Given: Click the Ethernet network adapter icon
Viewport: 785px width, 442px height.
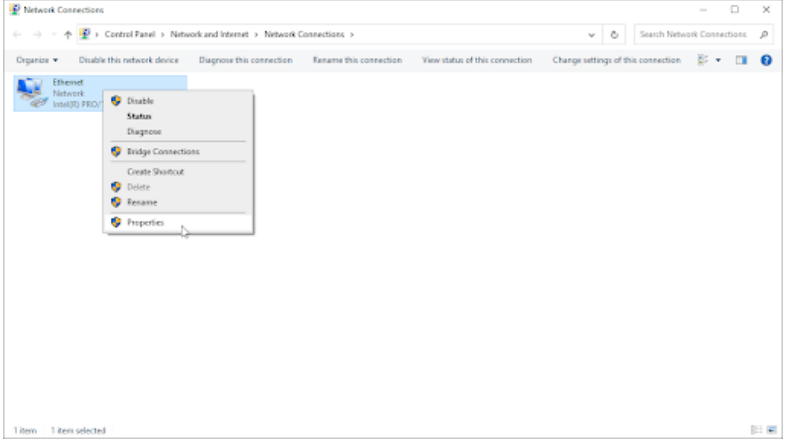Looking at the screenshot, I should [34, 93].
